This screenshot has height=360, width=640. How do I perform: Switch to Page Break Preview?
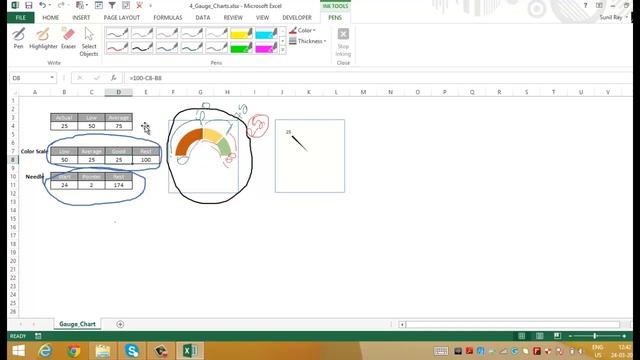[x=557, y=336]
